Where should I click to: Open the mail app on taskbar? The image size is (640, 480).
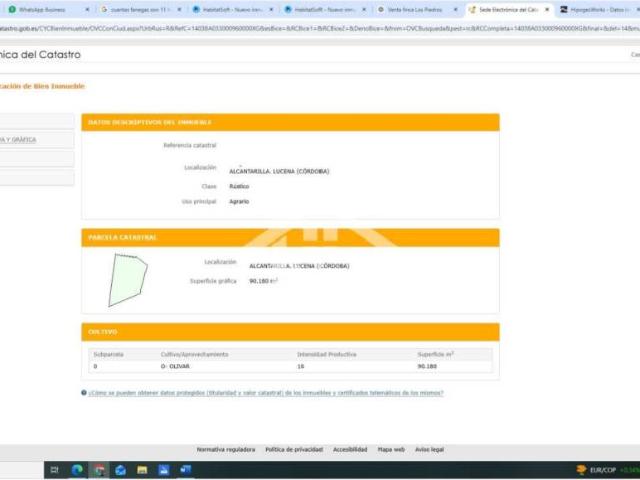click(120, 470)
